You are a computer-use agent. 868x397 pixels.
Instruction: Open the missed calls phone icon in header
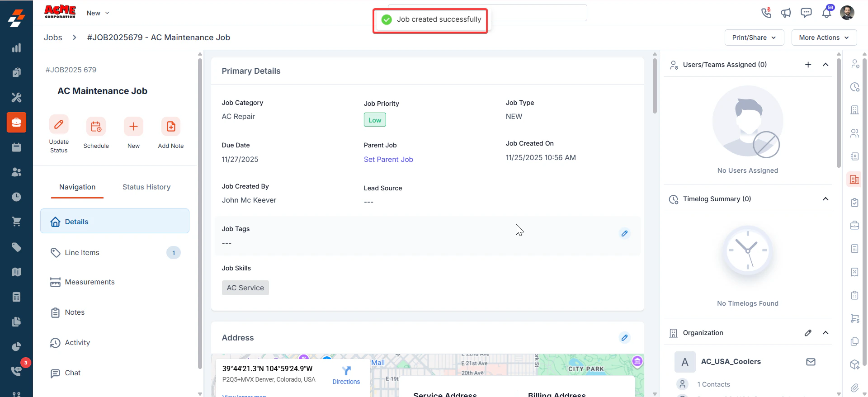click(766, 13)
